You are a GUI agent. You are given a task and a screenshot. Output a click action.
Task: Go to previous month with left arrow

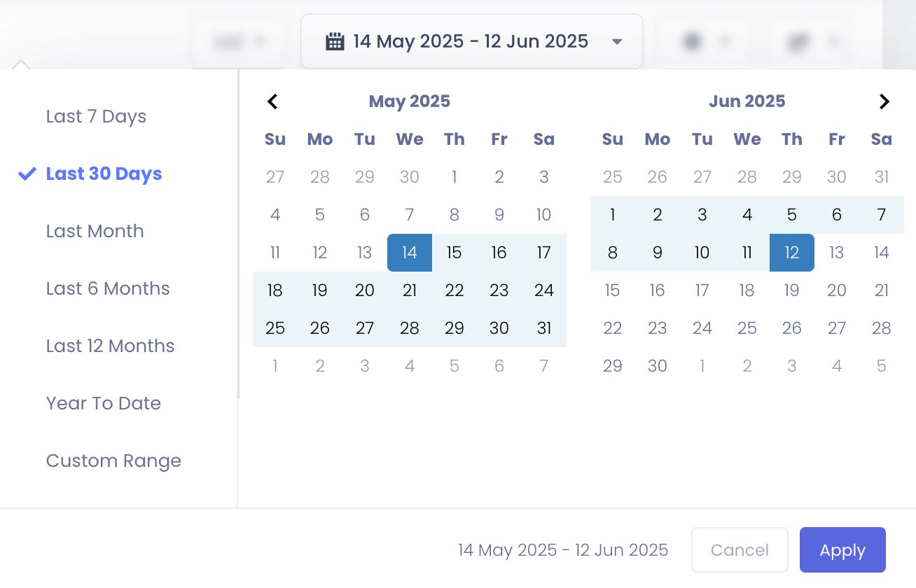273,101
